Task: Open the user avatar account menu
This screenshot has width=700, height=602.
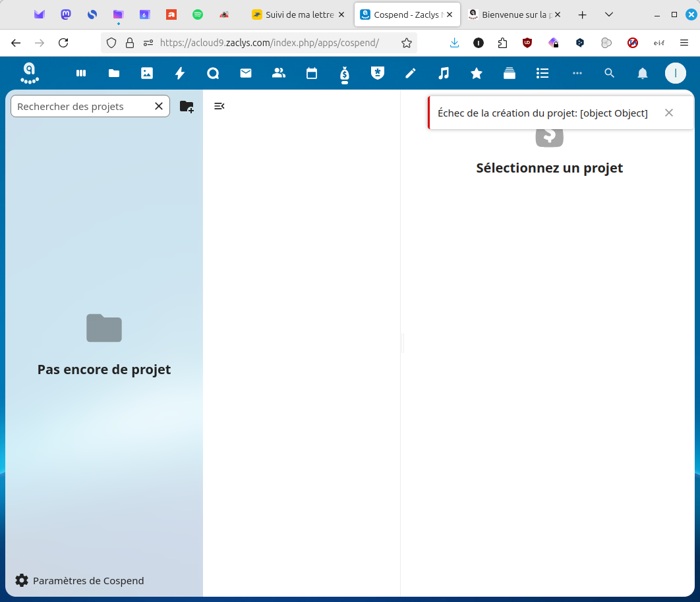Action: [675, 73]
